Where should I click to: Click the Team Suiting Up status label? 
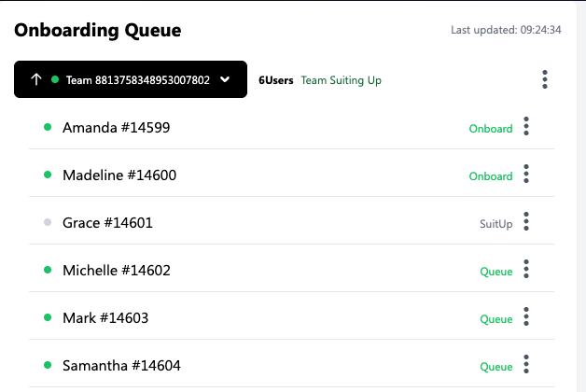[341, 80]
